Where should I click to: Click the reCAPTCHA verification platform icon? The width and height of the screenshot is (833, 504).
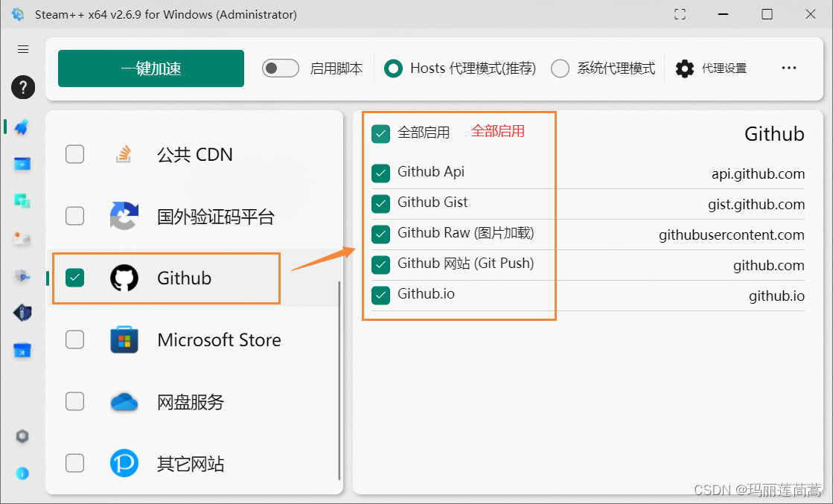(124, 216)
